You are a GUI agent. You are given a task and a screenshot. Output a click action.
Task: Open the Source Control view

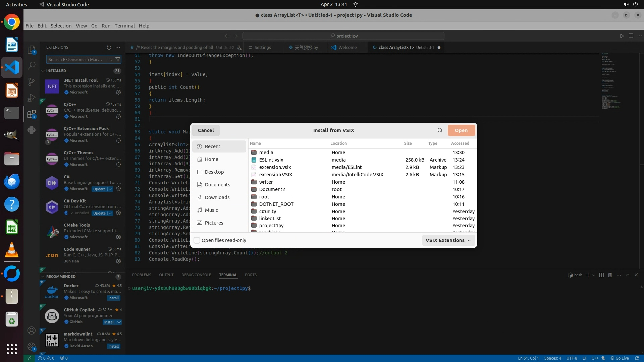coord(32,81)
